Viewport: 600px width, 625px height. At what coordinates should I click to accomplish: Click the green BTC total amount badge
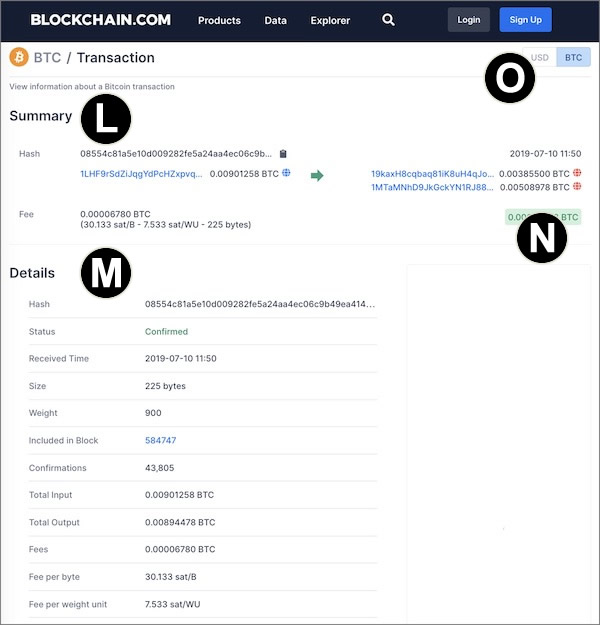point(543,217)
